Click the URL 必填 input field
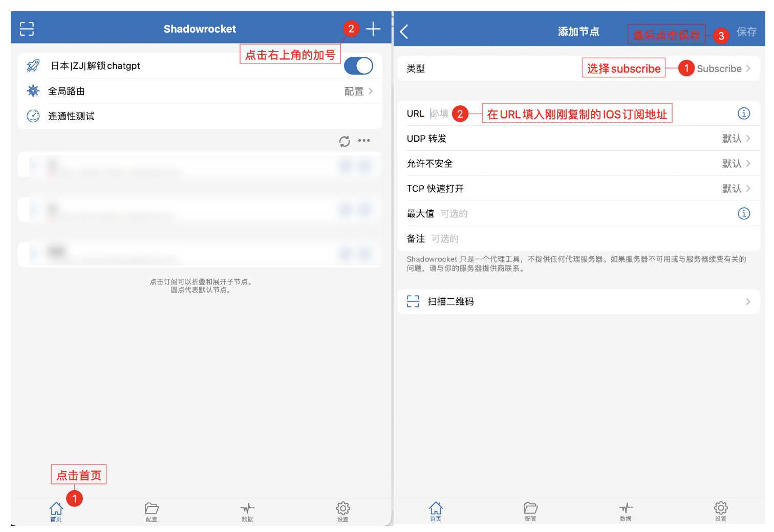 578,114
